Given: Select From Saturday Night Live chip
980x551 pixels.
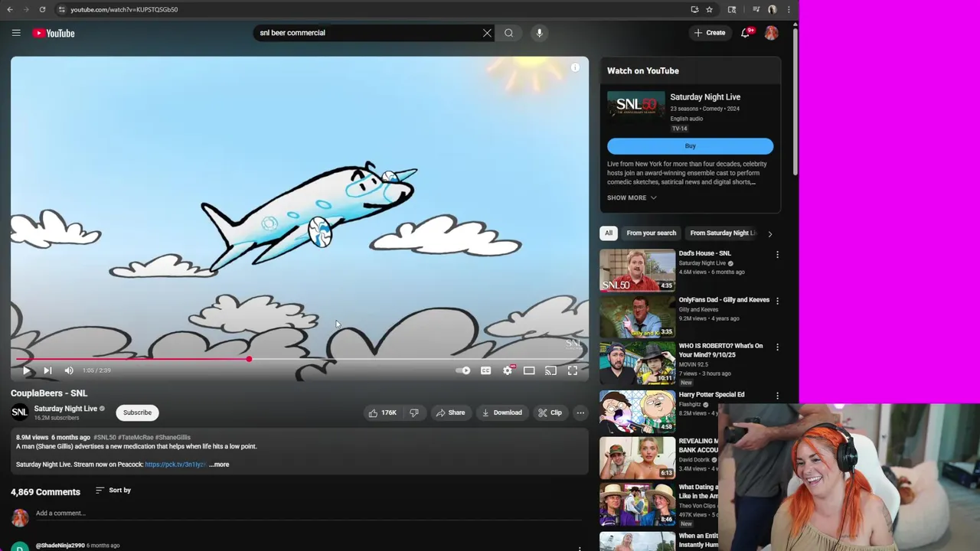Looking at the screenshot, I should pyautogui.click(x=722, y=233).
